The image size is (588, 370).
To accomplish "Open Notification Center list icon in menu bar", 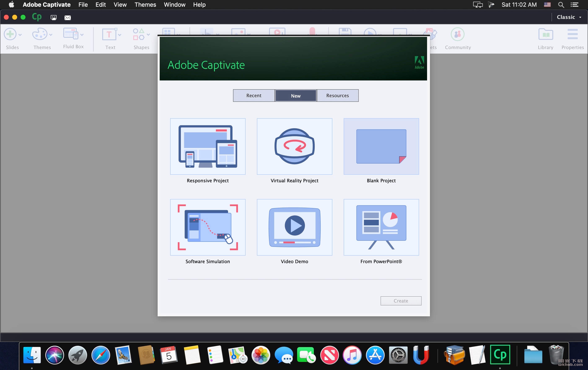I will point(574,5).
